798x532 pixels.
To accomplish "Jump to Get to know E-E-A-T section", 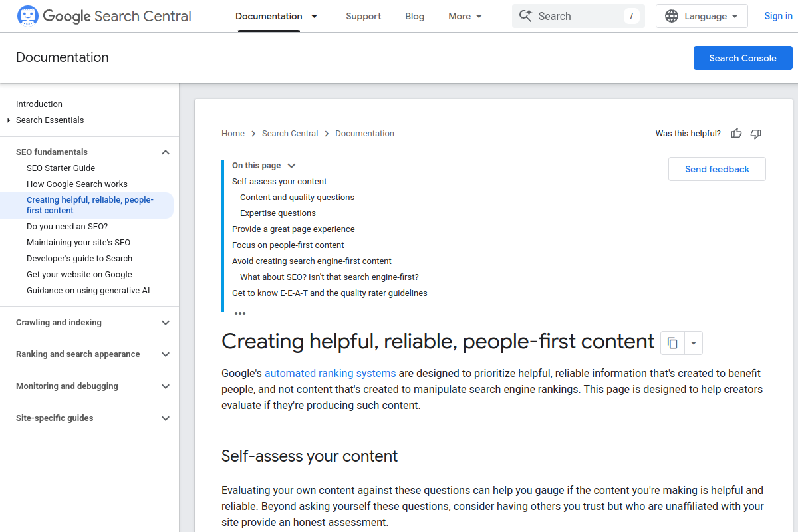I will [x=330, y=293].
